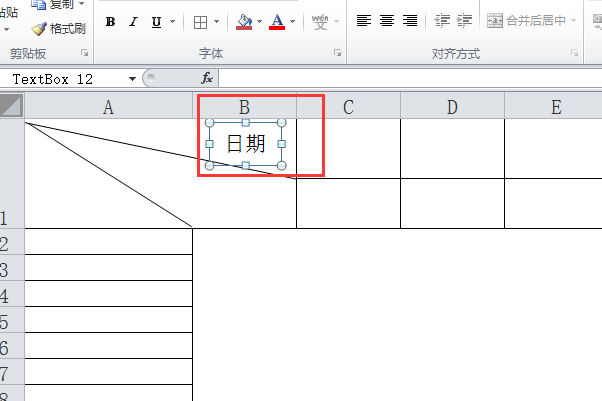Image resolution: width=602 pixels, height=401 pixels.
Task: Align text right
Action: click(410, 20)
